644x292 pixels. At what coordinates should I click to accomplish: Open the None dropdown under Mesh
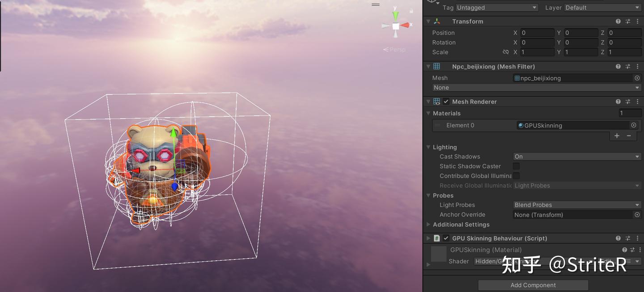tap(537, 88)
